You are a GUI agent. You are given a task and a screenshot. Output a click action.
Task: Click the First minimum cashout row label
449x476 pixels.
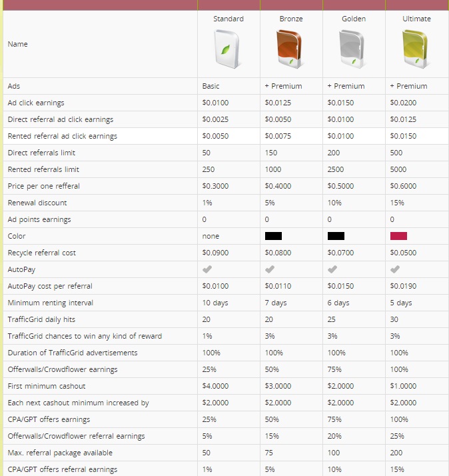click(x=45, y=386)
